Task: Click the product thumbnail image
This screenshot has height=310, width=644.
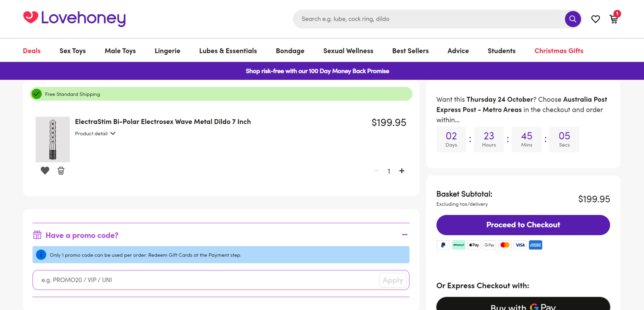Action: click(52, 140)
